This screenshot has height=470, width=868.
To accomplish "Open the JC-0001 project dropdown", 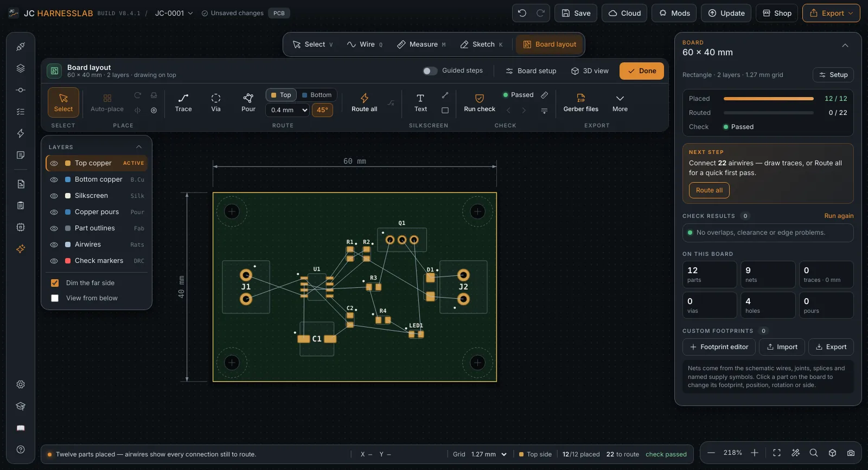I will pyautogui.click(x=174, y=13).
